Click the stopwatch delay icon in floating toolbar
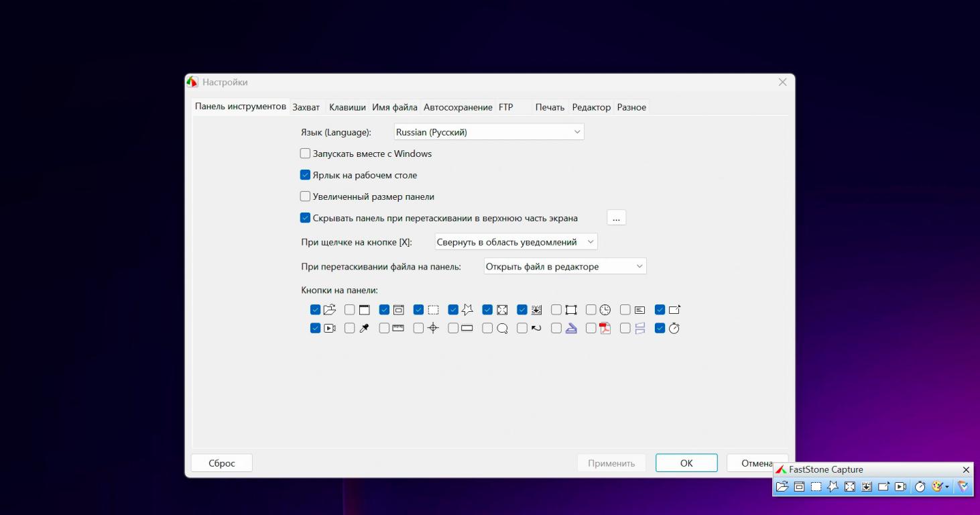The height and width of the screenshot is (515, 980). [920, 487]
